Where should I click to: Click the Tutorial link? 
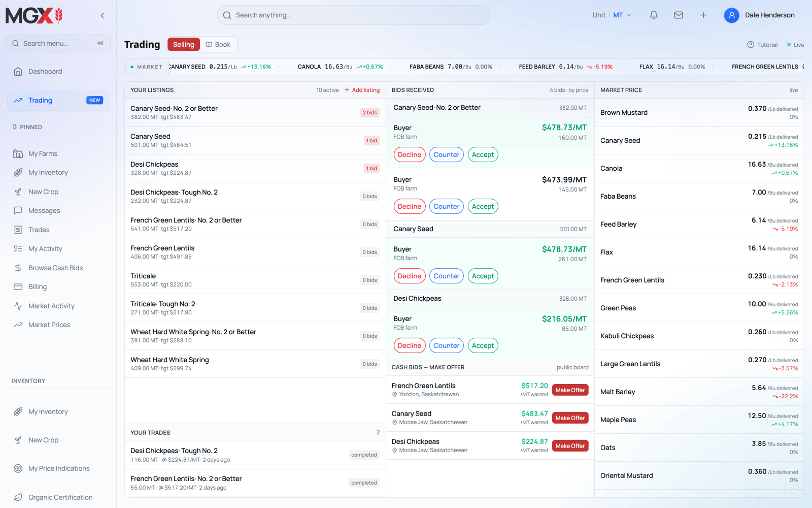pyautogui.click(x=762, y=45)
